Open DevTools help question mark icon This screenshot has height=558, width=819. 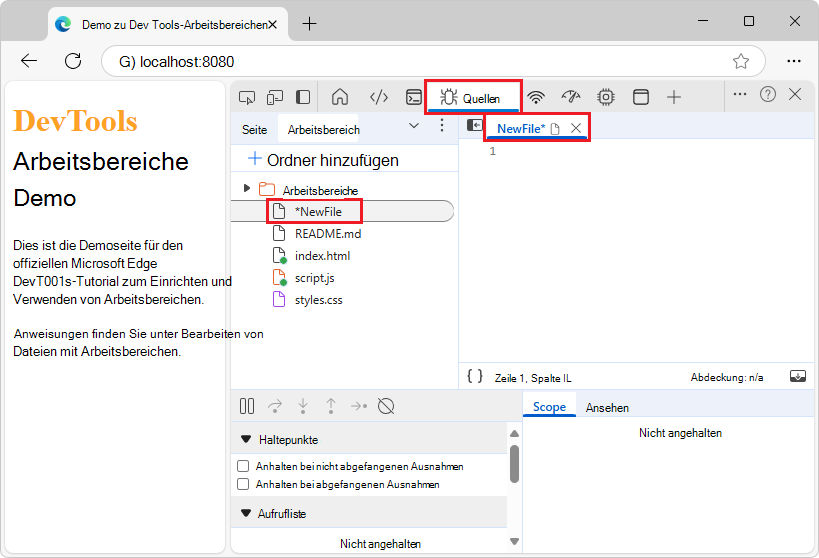tap(768, 95)
